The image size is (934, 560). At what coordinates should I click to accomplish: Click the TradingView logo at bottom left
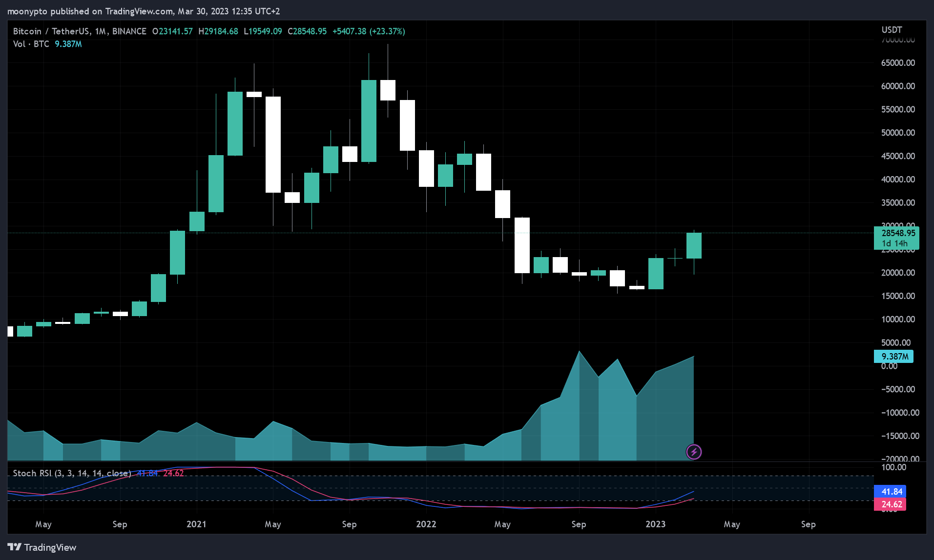point(42,547)
